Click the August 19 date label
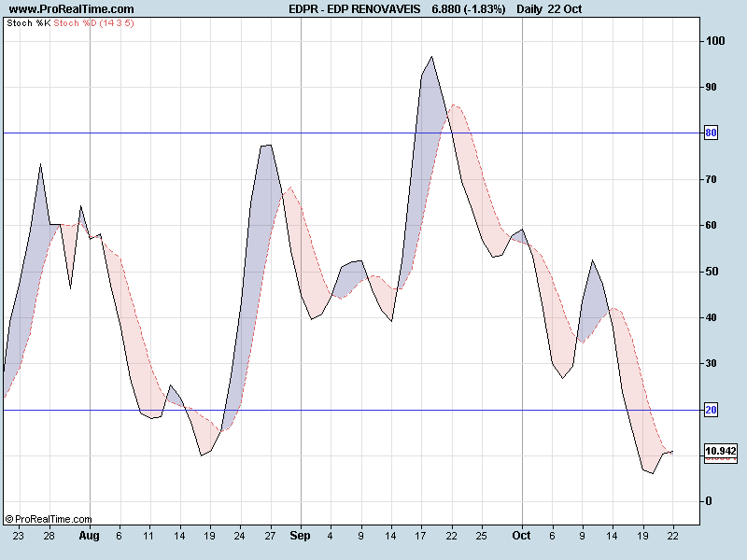 click(x=209, y=536)
